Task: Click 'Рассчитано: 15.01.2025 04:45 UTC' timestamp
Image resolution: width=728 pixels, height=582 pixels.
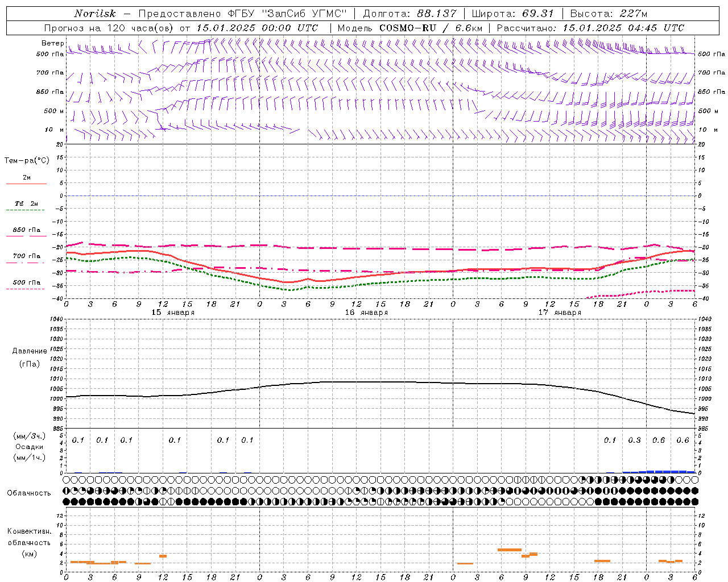Action: 590,28
